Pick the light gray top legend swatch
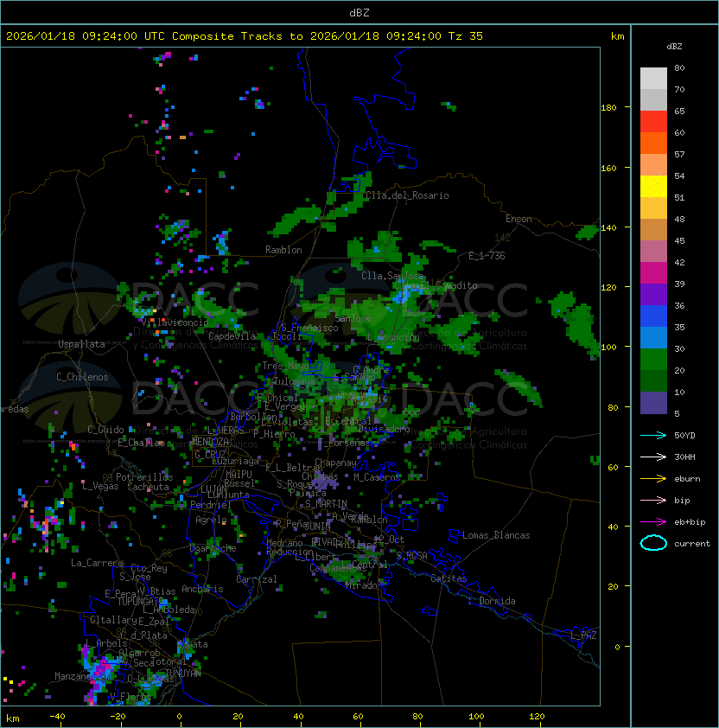The image size is (719, 728). coord(653,79)
